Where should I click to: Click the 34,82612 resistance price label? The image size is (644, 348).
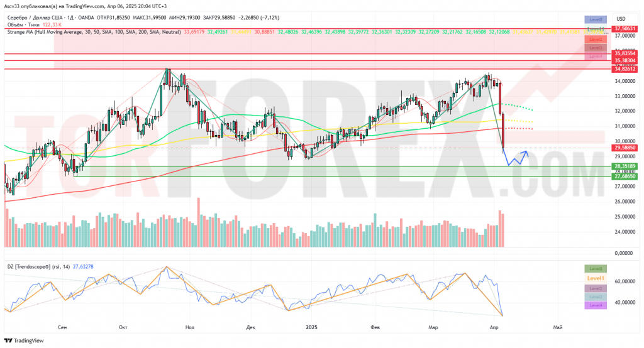[x=626, y=69]
